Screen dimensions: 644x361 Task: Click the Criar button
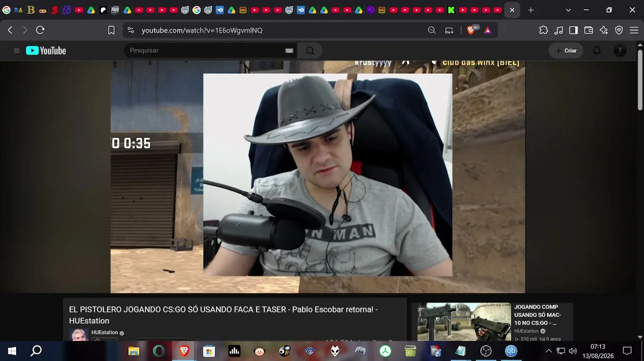(566, 51)
